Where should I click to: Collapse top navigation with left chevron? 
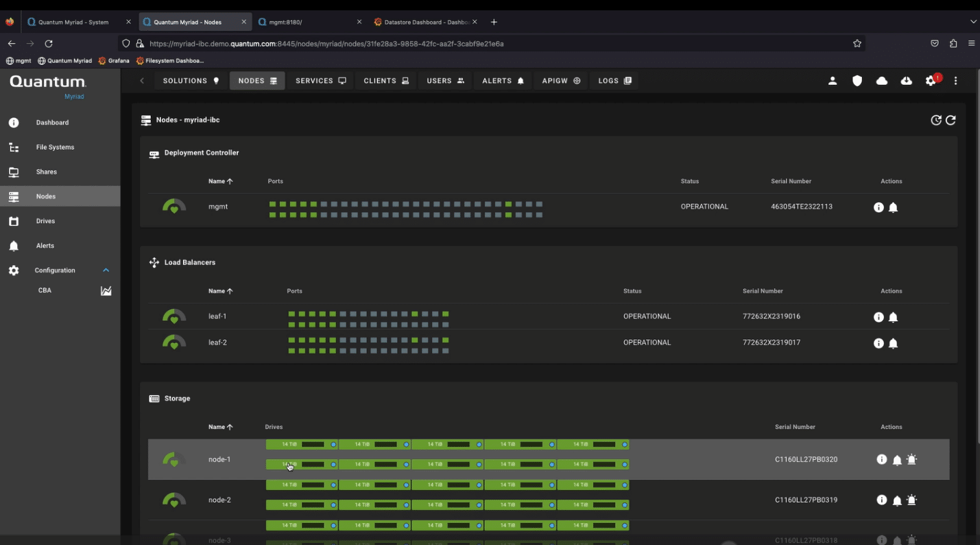point(142,81)
